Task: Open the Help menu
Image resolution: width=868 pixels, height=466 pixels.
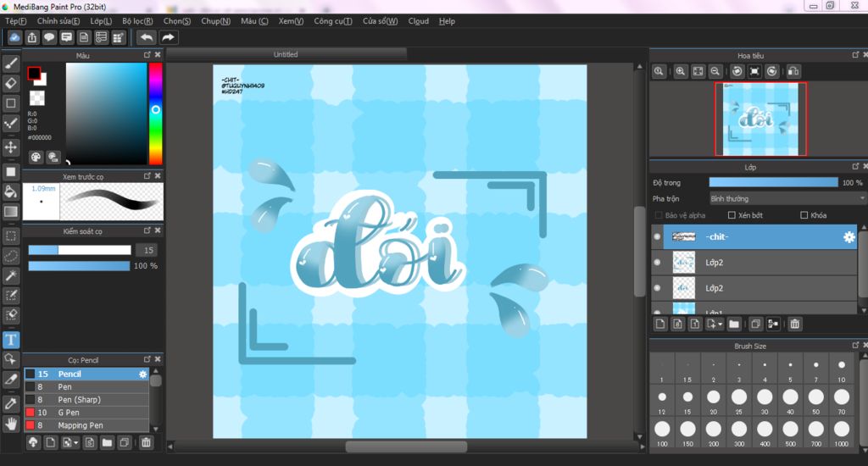Action: tap(447, 21)
